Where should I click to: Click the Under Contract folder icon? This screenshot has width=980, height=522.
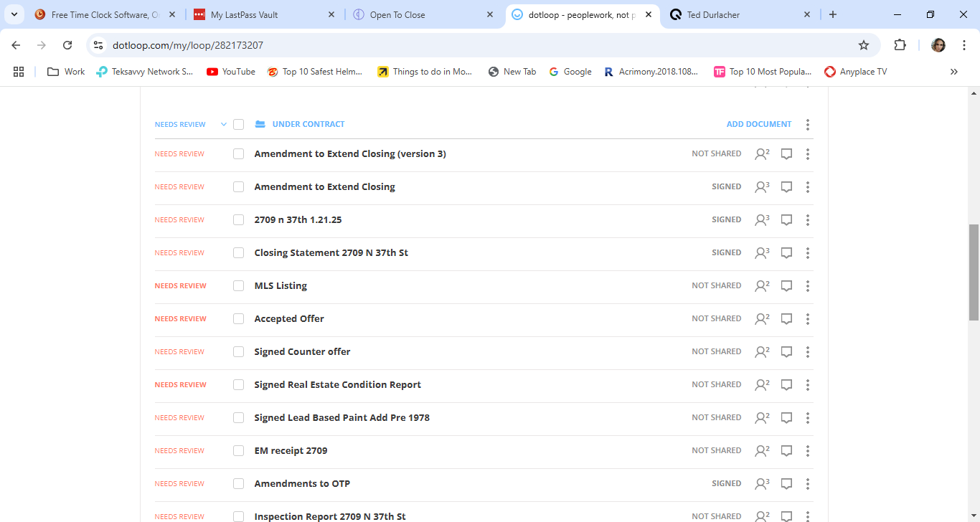coord(260,124)
